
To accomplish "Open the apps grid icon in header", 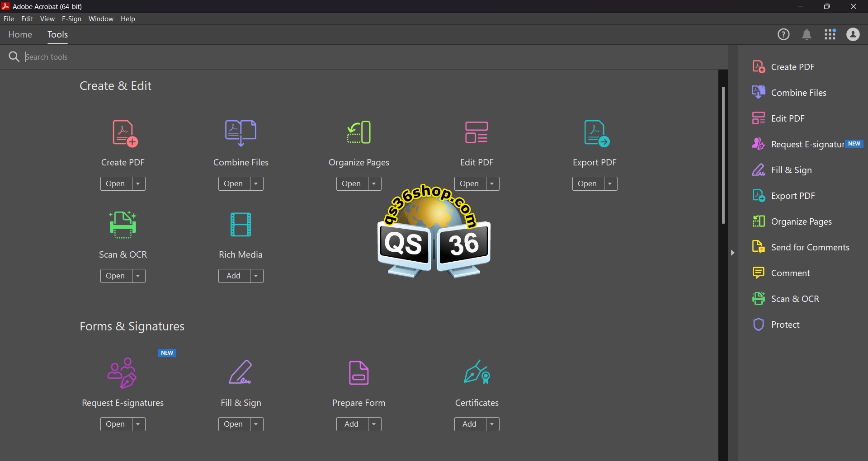I will coord(830,35).
